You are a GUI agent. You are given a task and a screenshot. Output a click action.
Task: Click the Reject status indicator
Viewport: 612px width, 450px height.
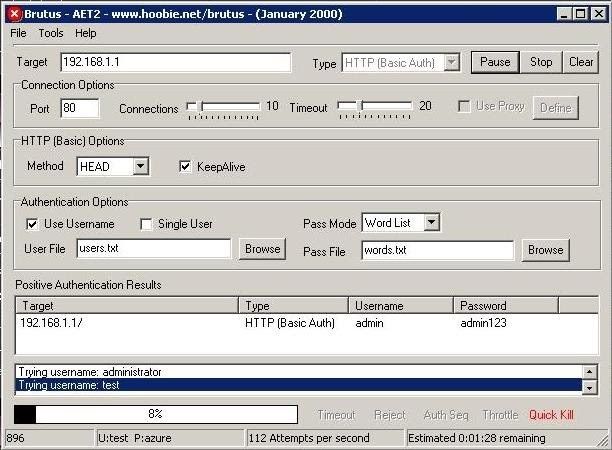tap(390, 415)
